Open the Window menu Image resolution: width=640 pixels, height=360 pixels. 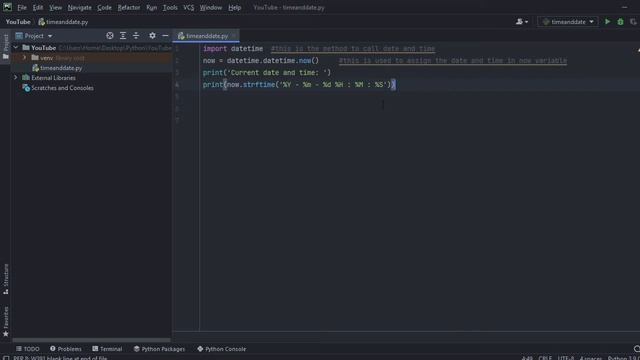coord(211,7)
